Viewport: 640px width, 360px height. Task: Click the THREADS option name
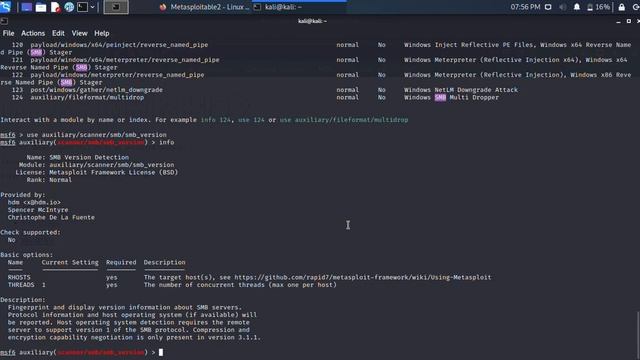(21, 284)
